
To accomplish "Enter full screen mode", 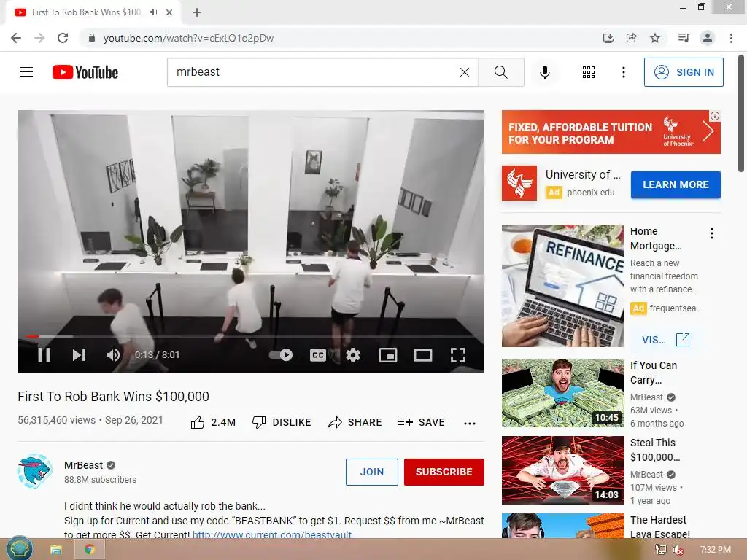I will coord(458,355).
